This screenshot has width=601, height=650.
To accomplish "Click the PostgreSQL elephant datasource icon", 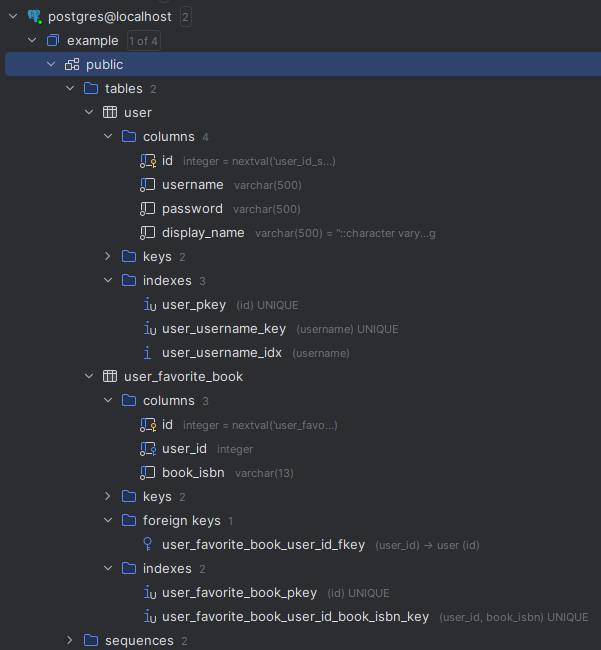I will (34, 17).
